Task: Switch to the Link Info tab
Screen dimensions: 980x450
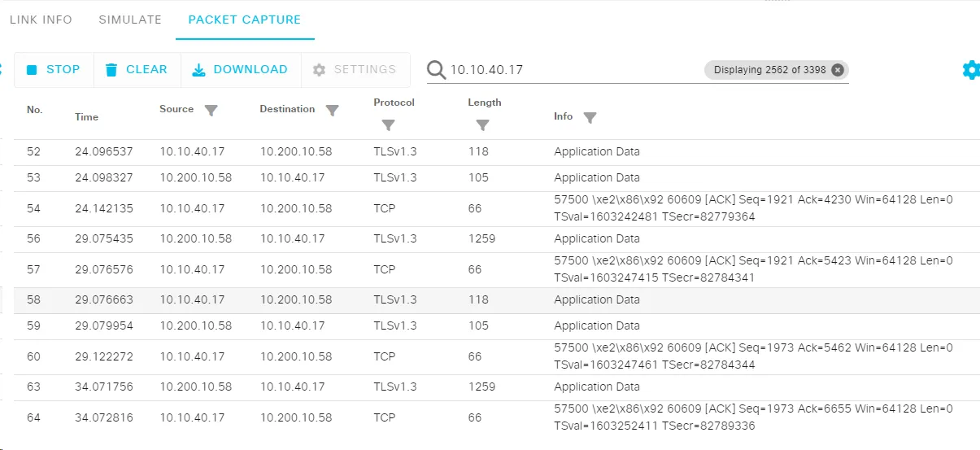Action: [41, 20]
